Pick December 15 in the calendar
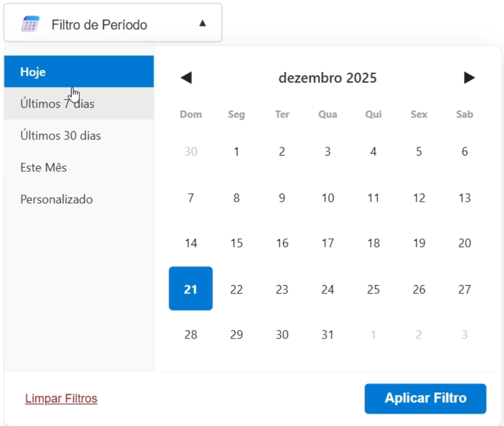The height and width of the screenshot is (426, 504). pyautogui.click(x=236, y=243)
